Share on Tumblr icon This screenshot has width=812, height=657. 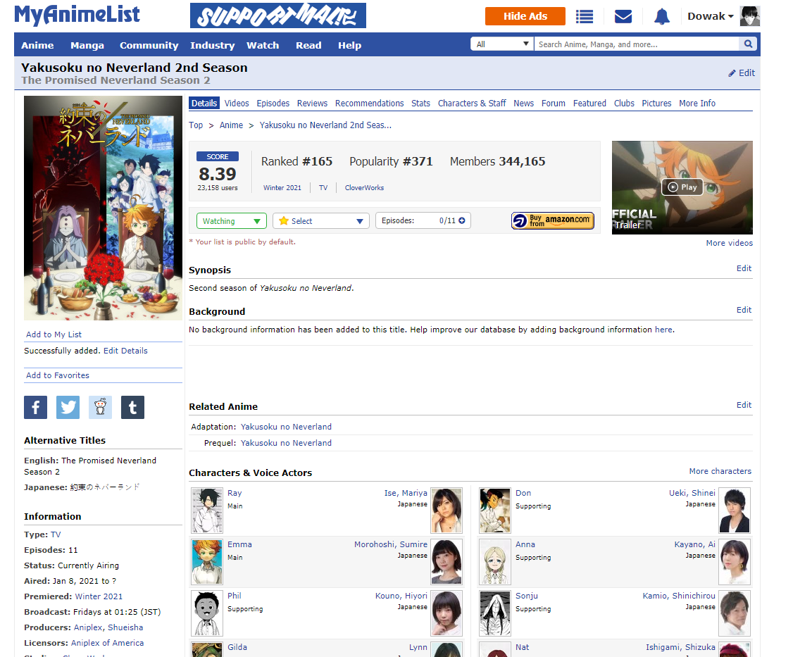[132, 408]
